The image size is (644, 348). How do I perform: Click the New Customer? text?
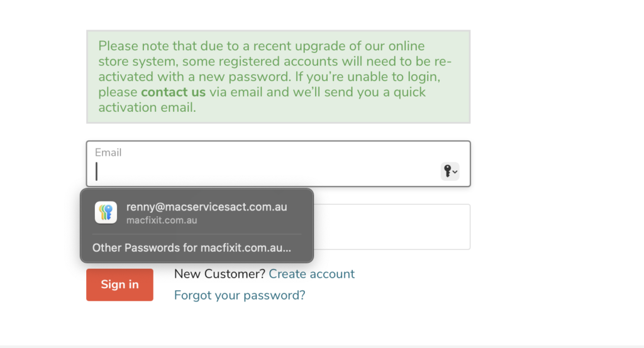pos(219,274)
